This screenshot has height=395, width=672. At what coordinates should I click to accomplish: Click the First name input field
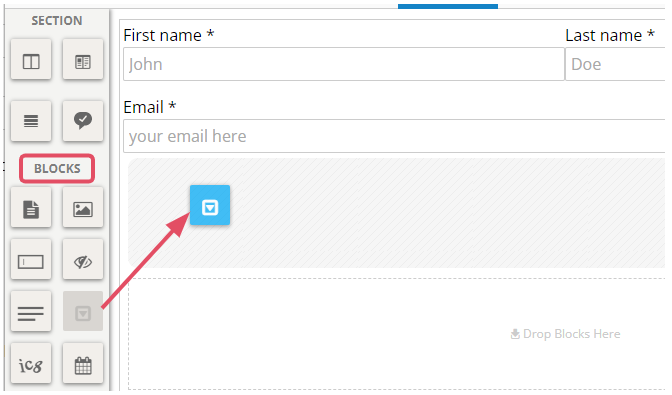point(344,64)
